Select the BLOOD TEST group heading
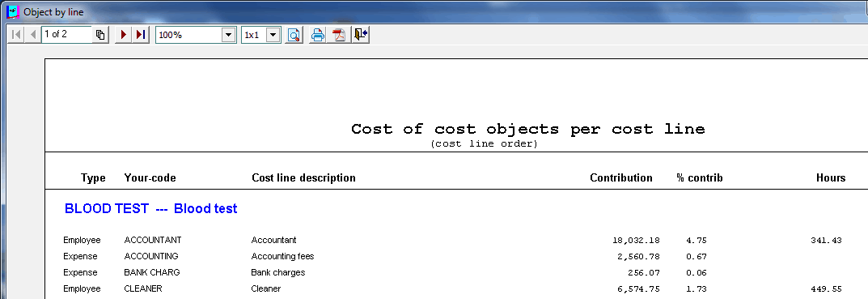Image resolution: width=868 pixels, height=299 pixels. coord(151,208)
